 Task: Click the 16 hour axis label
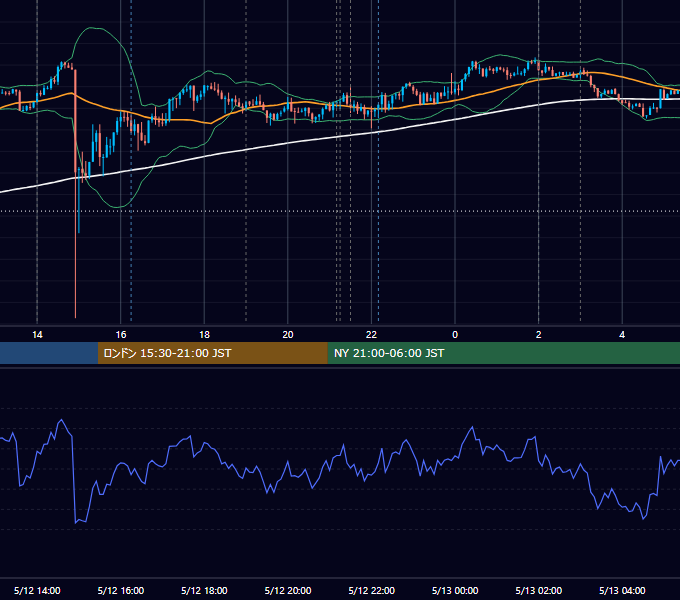(121, 335)
